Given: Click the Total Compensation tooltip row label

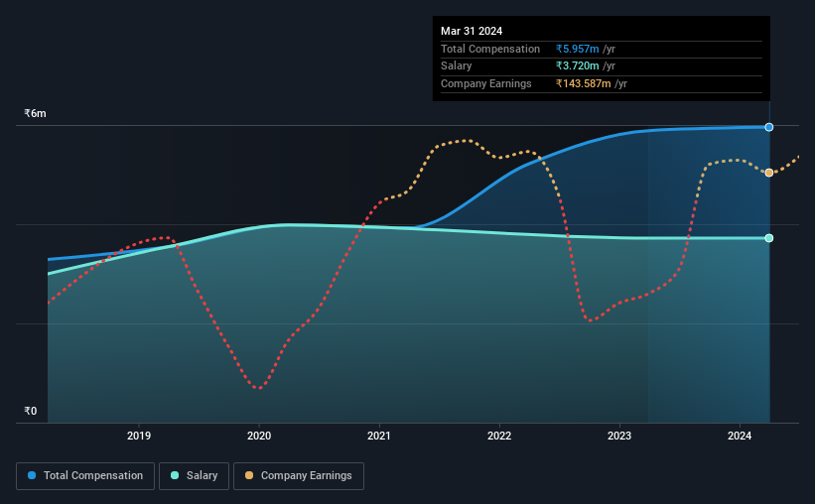Looking at the screenshot, I should point(490,49).
